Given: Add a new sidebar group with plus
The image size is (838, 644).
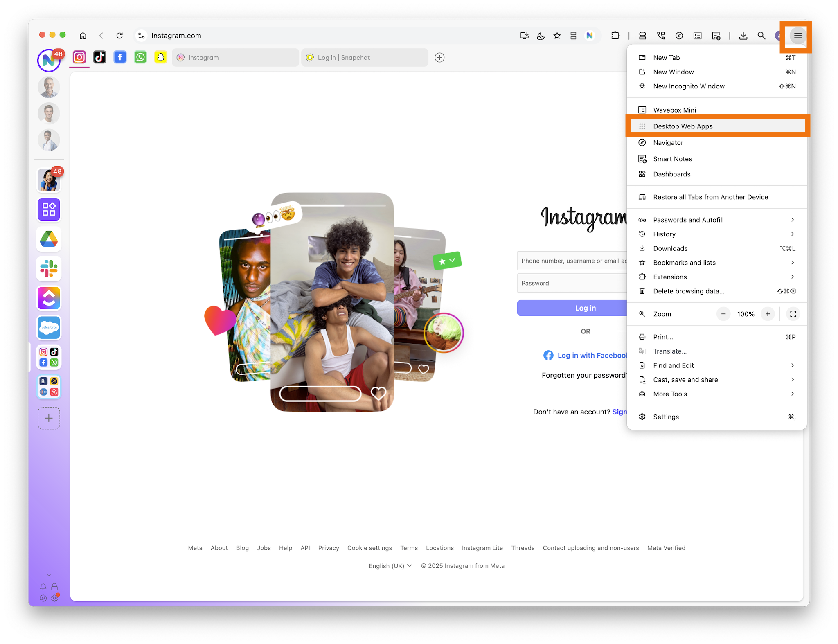Looking at the screenshot, I should [x=49, y=418].
